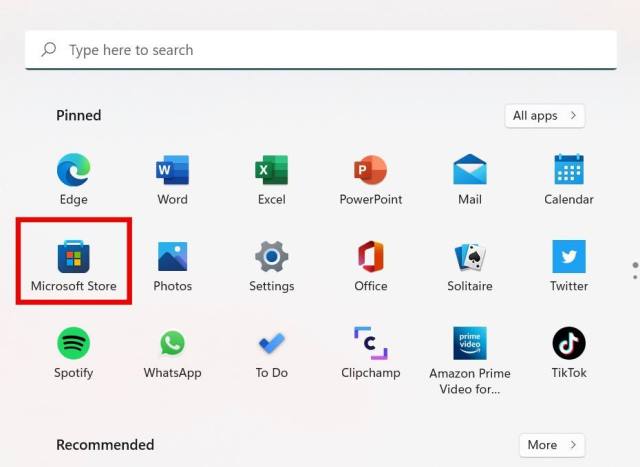640x467 pixels.
Task: Launch the Office app
Action: pos(371,265)
